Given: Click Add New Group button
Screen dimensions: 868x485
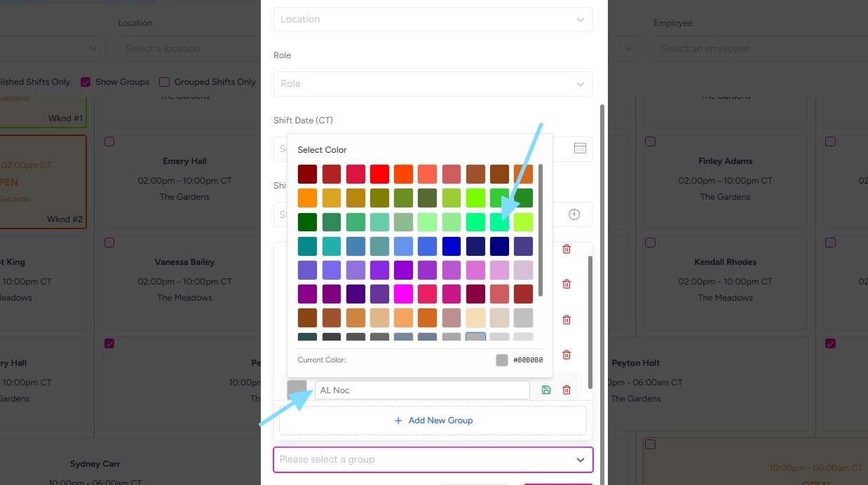Looking at the screenshot, I should click(433, 421).
